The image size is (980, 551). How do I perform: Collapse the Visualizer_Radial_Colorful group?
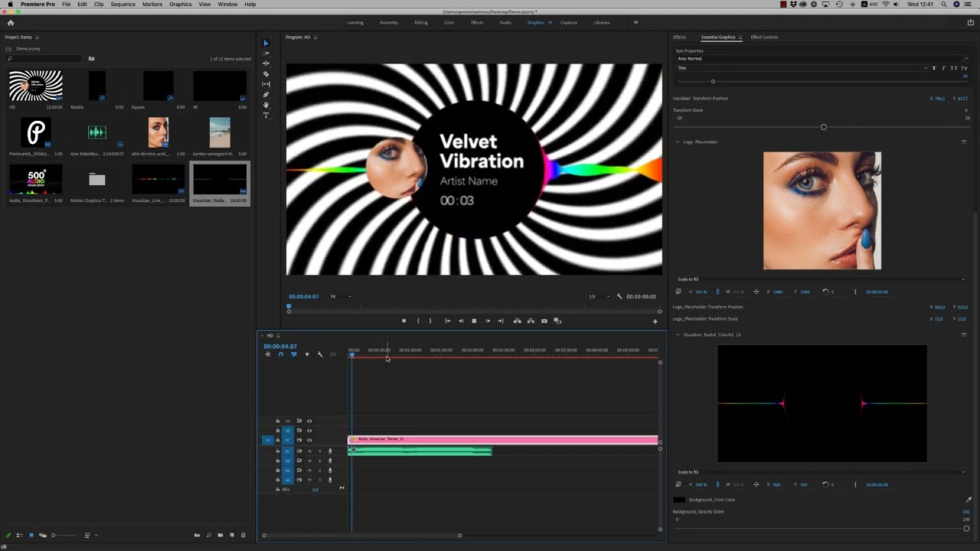click(x=678, y=334)
